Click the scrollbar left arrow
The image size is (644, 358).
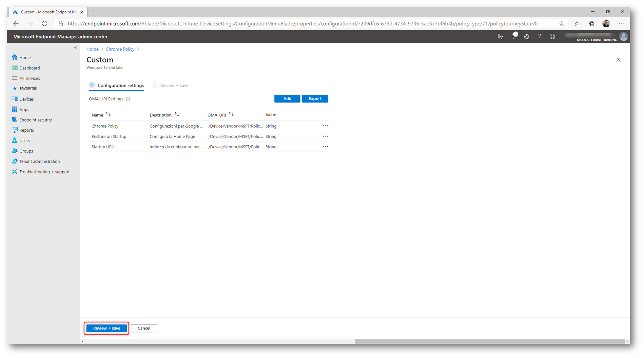(83, 341)
